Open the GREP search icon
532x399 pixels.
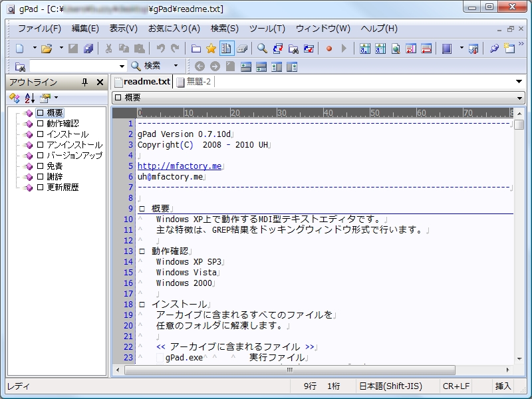[x=294, y=48]
